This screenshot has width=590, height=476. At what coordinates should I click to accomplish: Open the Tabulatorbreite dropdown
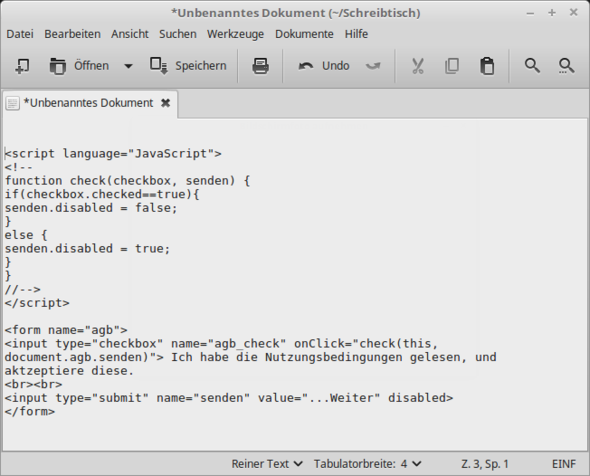[367, 464]
